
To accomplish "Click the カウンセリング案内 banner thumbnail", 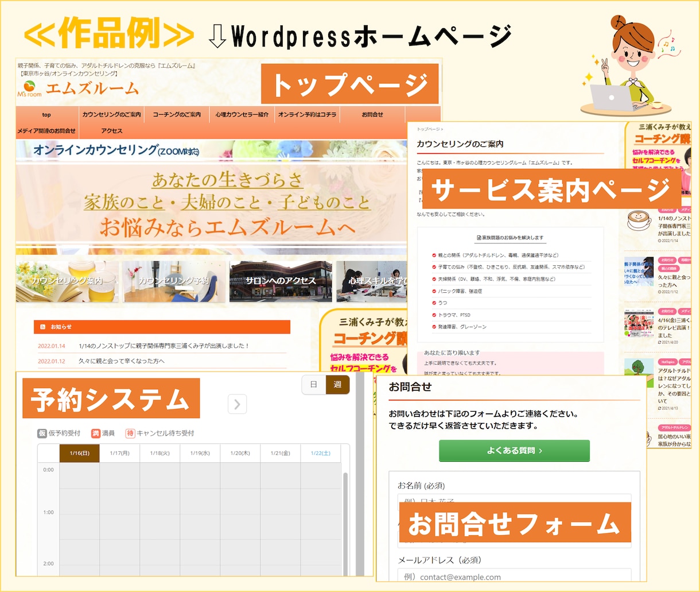I will click(68, 281).
